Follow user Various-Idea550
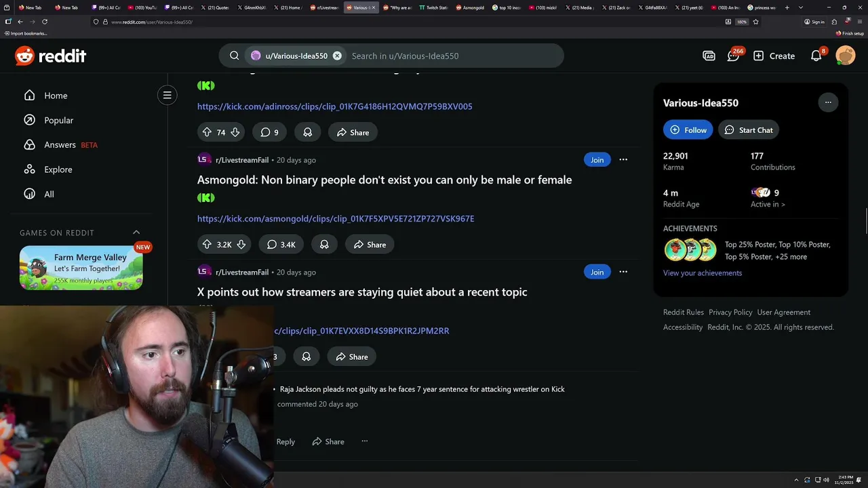The width and height of the screenshot is (868, 488). 688,130
